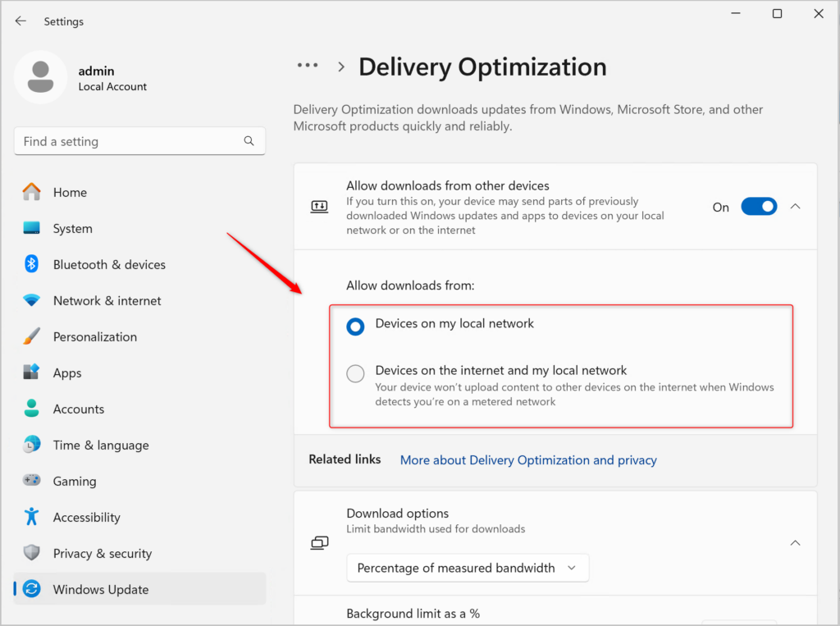840x626 pixels.
Task: Click the Accessibility figure icon
Action: click(32, 517)
